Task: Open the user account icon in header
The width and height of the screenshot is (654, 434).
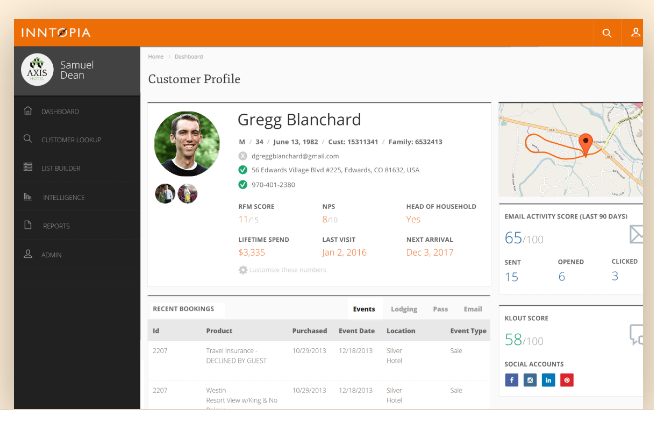Action: click(635, 33)
